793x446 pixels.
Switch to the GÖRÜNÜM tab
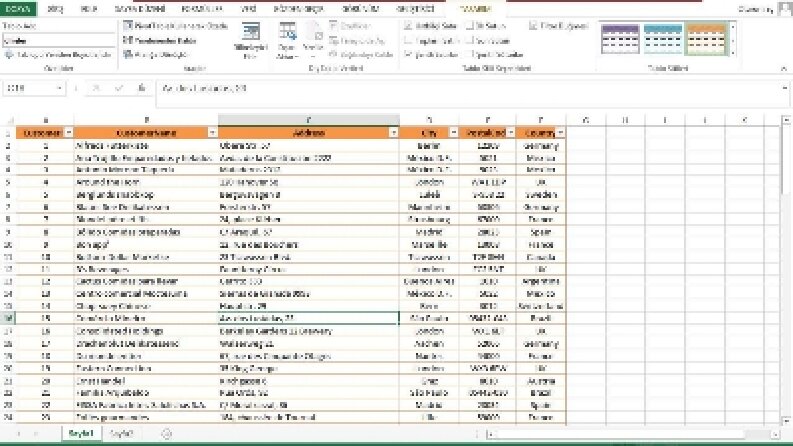click(x=361, y=9)
